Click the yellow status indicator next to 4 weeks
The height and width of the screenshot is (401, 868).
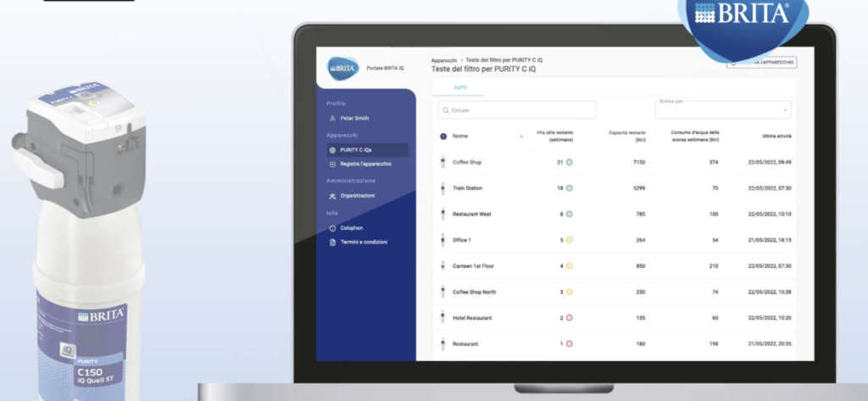[570, 266]
